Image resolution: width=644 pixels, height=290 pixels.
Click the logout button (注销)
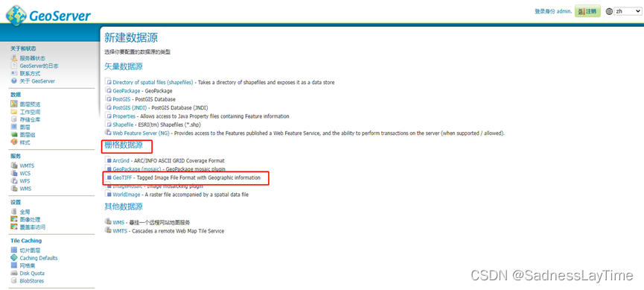click(x=587, y=11)
